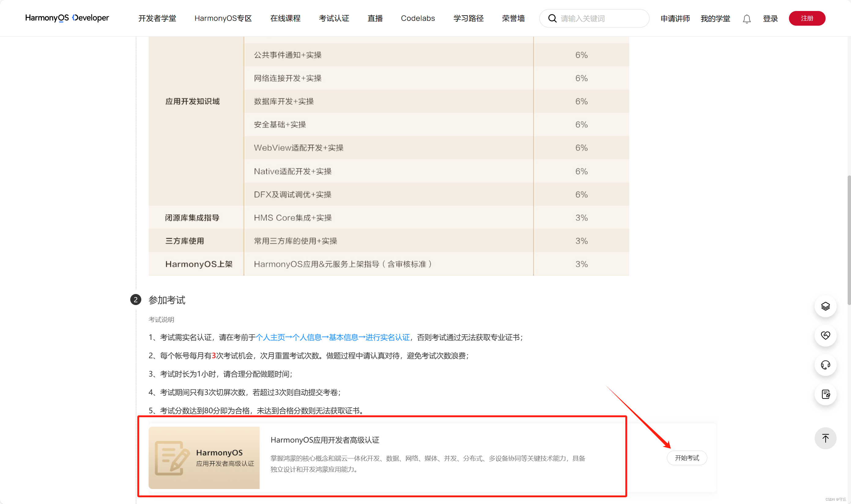Open the customer service headset icon

pos(825,365)
